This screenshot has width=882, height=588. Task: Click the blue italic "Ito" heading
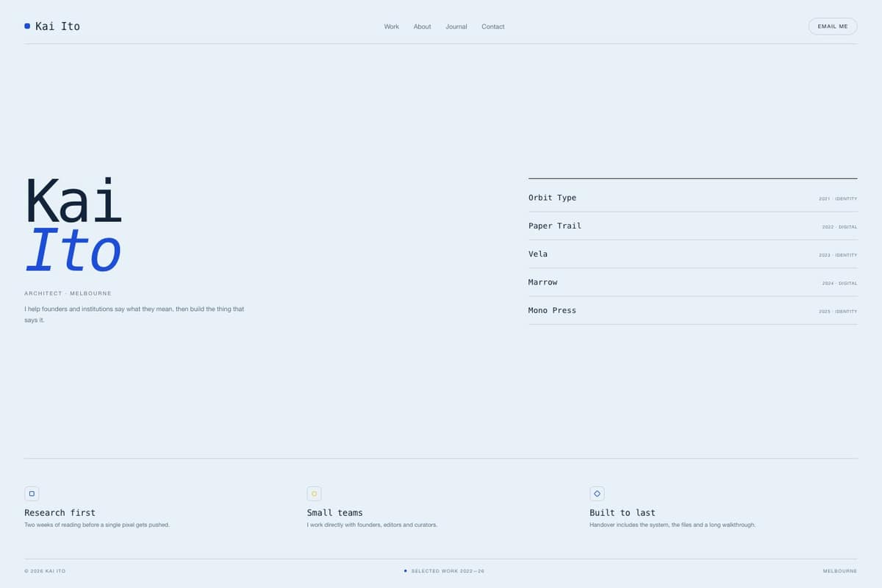[x=73, y=250]
